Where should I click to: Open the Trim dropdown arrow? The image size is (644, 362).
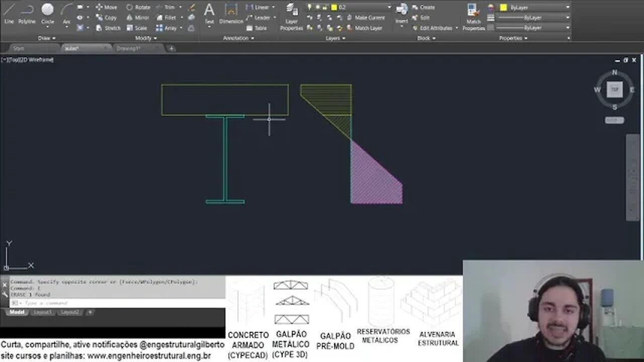(180, 7)
